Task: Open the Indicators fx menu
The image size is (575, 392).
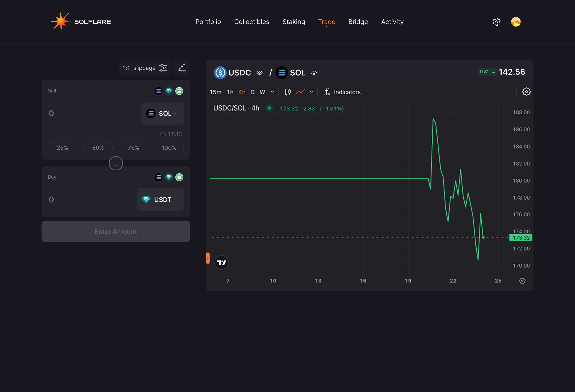Action: coord(342,92)
